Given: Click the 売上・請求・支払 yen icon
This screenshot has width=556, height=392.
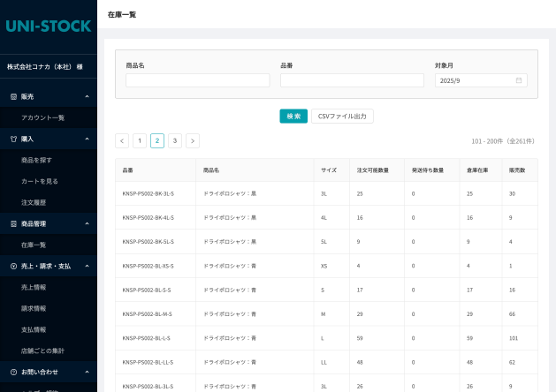Looking at the screenshot, I should click(13, 266).
